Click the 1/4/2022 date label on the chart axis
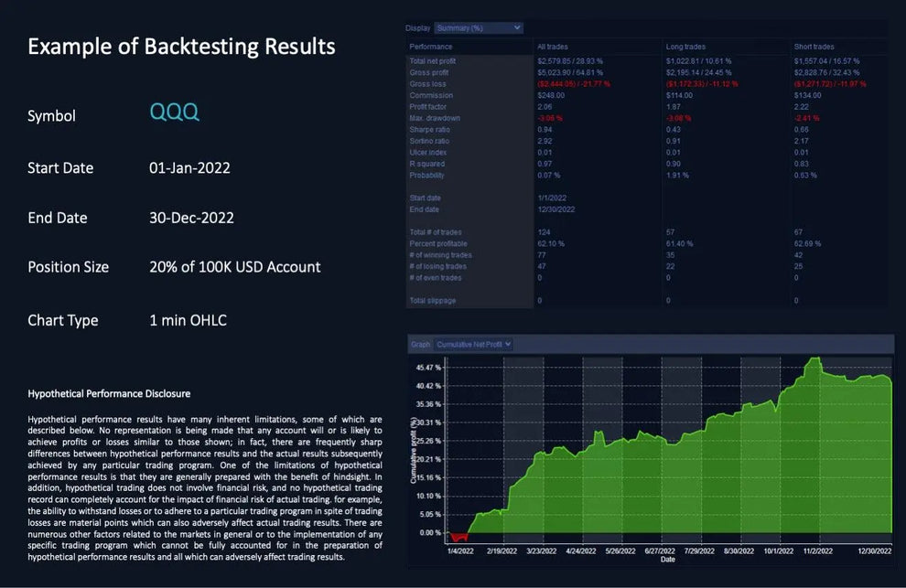Image resolution: width=906 pixels, height=588 pixels. pyautogui.click(x=460, y=551)
